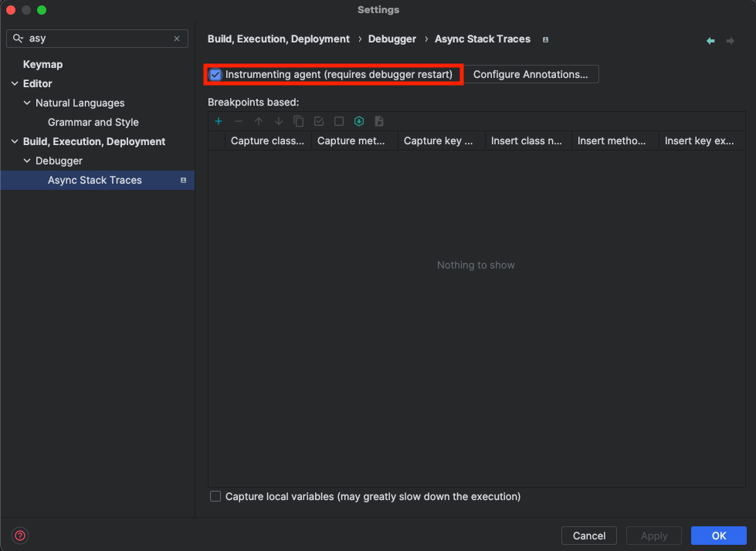Click the disable-all empty square toolbar icon

[x=339, y=121]
